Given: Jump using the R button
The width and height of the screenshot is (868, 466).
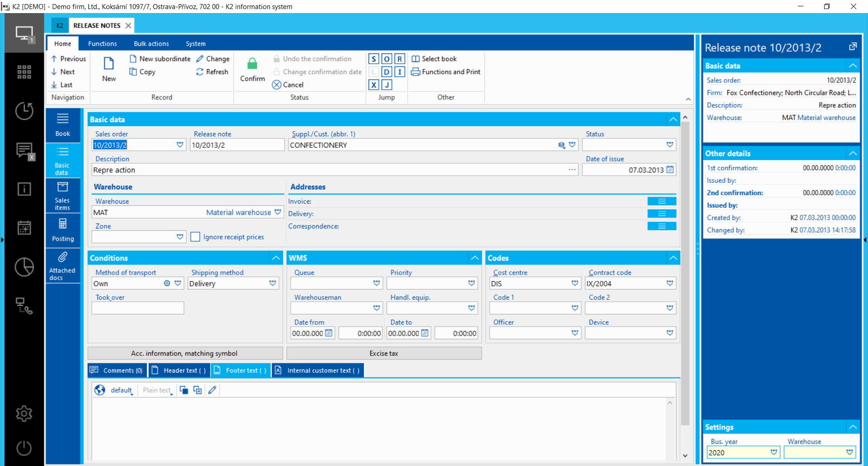Looking at the screenshot, I should click(400, 59).
